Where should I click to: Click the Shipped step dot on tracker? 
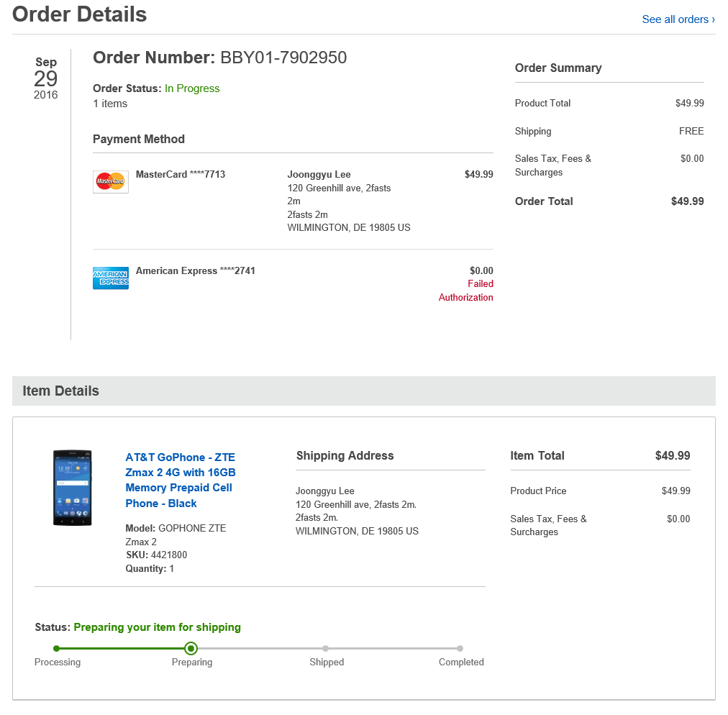click(326, 648)
